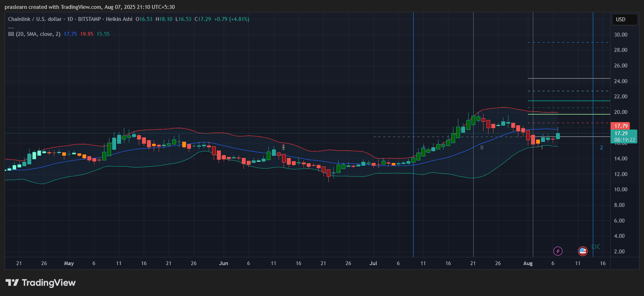Click the solid gray horizontal line near 24.00

tap(568, 78)
